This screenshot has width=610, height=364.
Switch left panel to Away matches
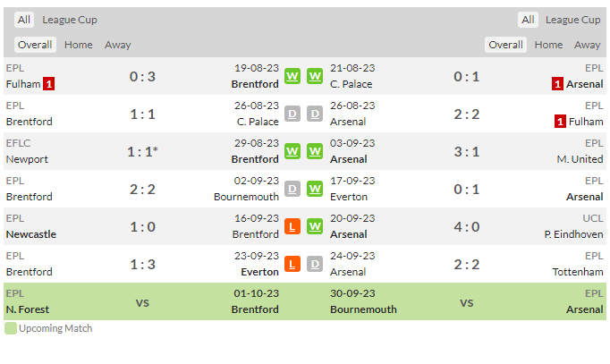click(x=117, y=45)
